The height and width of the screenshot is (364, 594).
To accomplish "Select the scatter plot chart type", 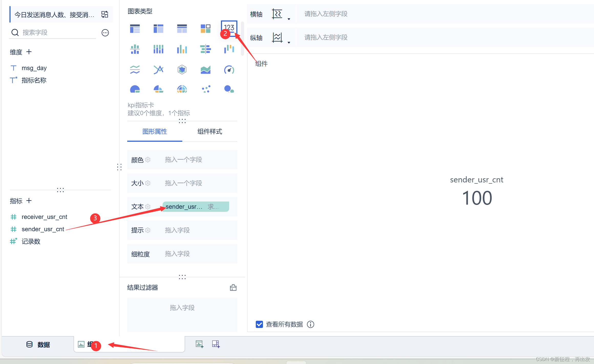I will (206, 89).
